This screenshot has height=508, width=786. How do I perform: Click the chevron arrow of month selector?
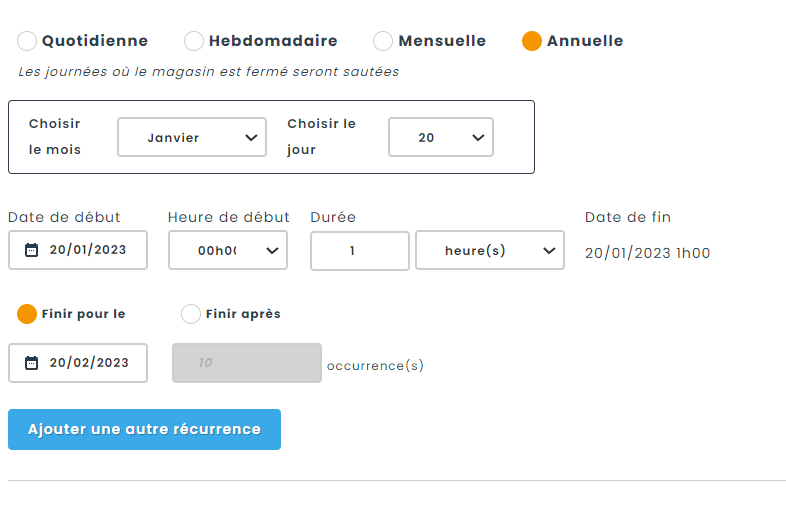coord(251,138)
